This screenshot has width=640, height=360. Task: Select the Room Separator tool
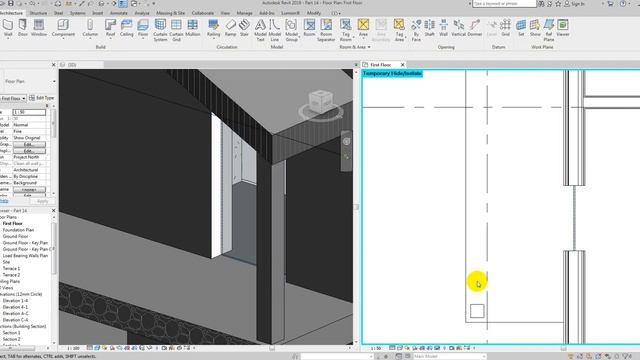pyautogui.click(x=326, y=30)
